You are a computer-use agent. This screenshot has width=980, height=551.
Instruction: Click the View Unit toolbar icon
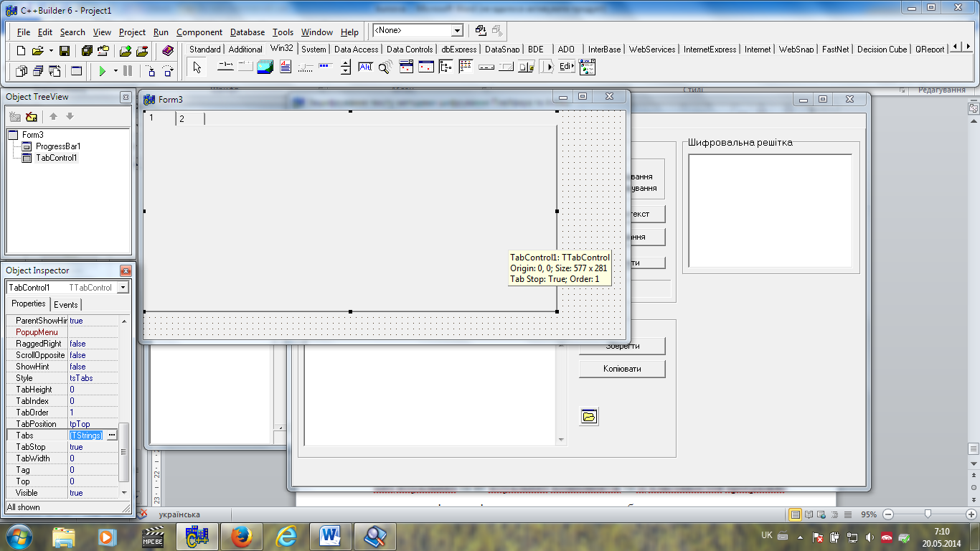click(21, 71)
